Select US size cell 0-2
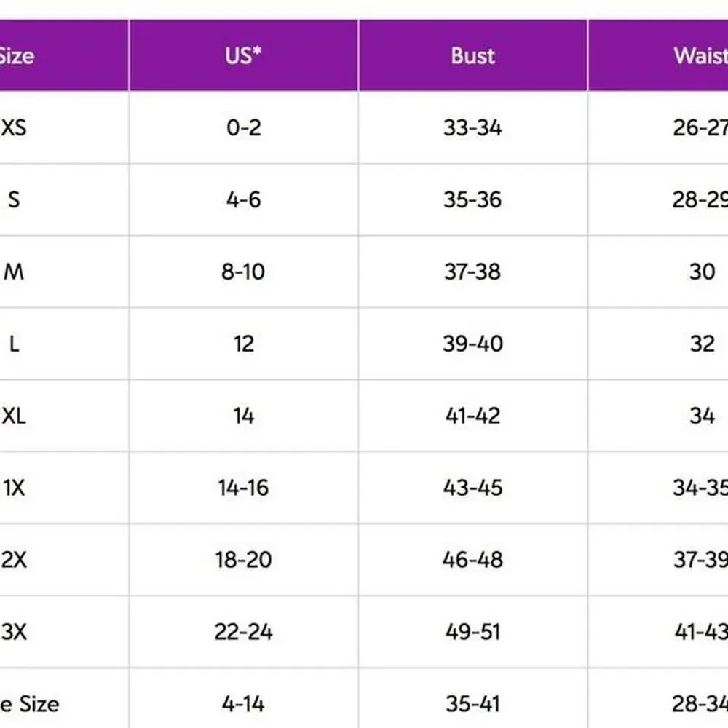The height and width of the screenshot is (728, 728). (x=243, y=127)
